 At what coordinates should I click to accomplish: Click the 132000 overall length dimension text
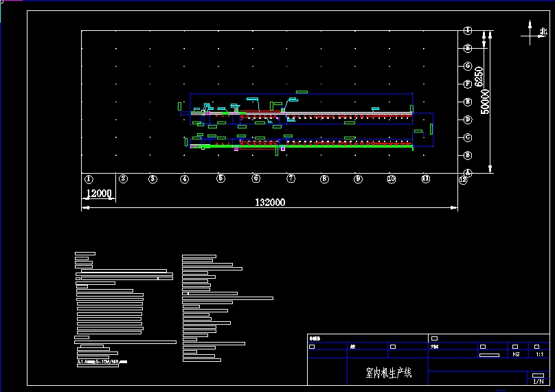tap(270, 203)
